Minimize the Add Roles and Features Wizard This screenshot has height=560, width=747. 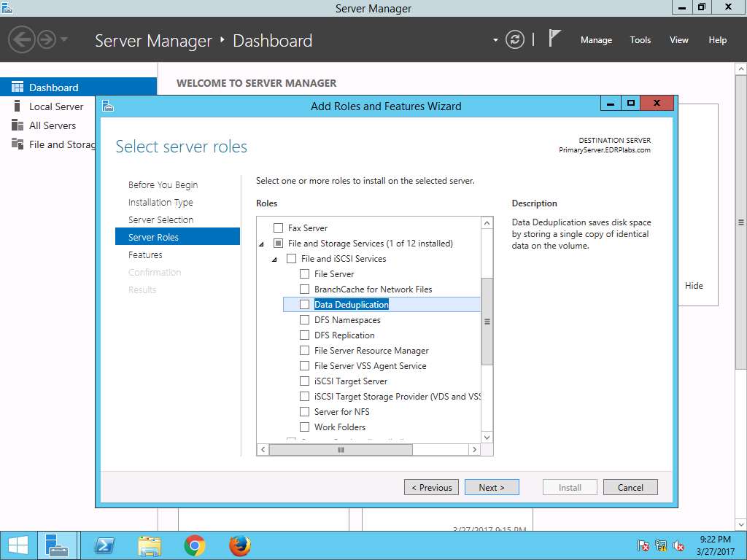click(x=611, y=104)
